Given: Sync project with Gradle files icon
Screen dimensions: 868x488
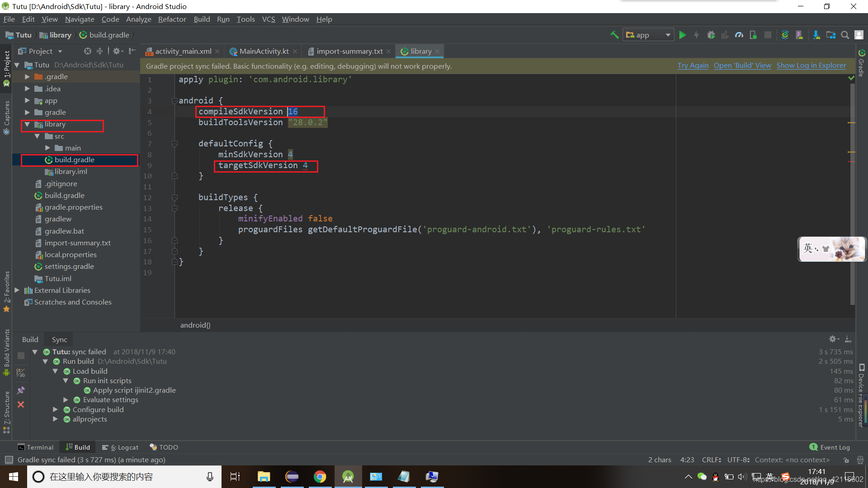Looking at the screenshot, I should tap(785, 35).
